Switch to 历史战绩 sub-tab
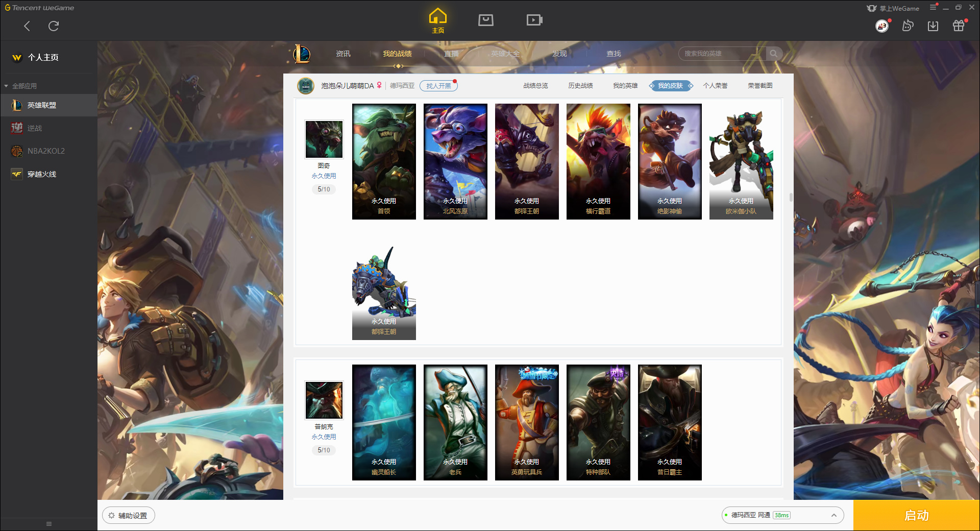This screenshot has width=980, height=531. (x=580, y=86)
